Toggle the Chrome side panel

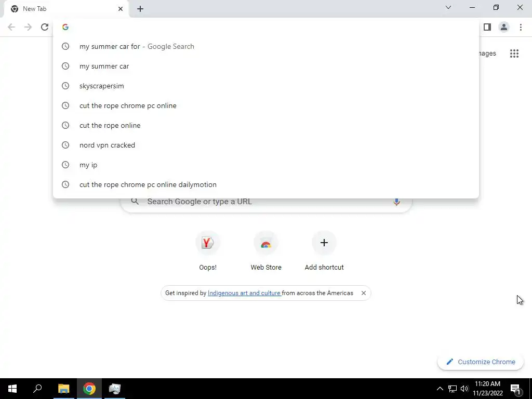click(x=487, y=27)
